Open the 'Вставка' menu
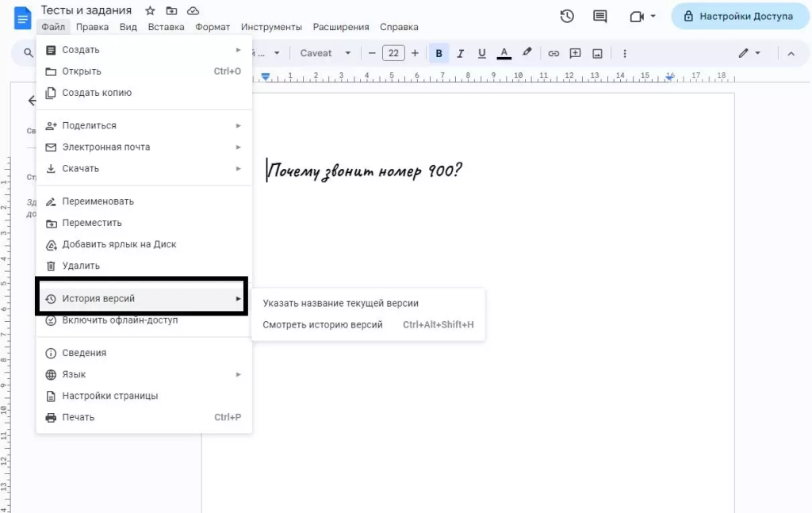812x513 pixels. [166, 26]
